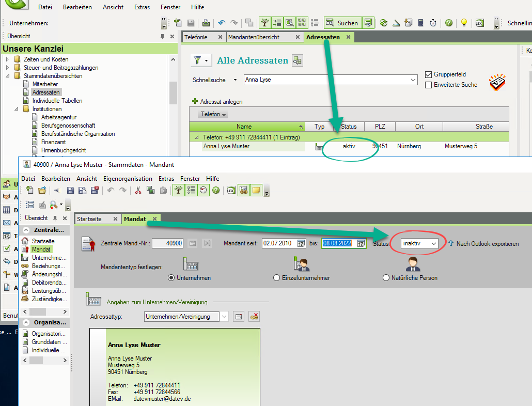Open calendar picker for 'Mandant seit' date

pyautogui.click(x=301, y=243)
